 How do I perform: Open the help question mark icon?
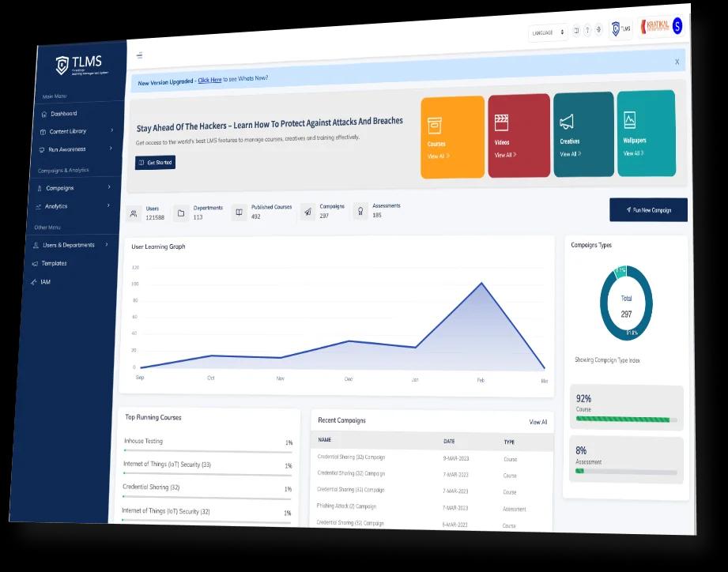coord(587,30)
